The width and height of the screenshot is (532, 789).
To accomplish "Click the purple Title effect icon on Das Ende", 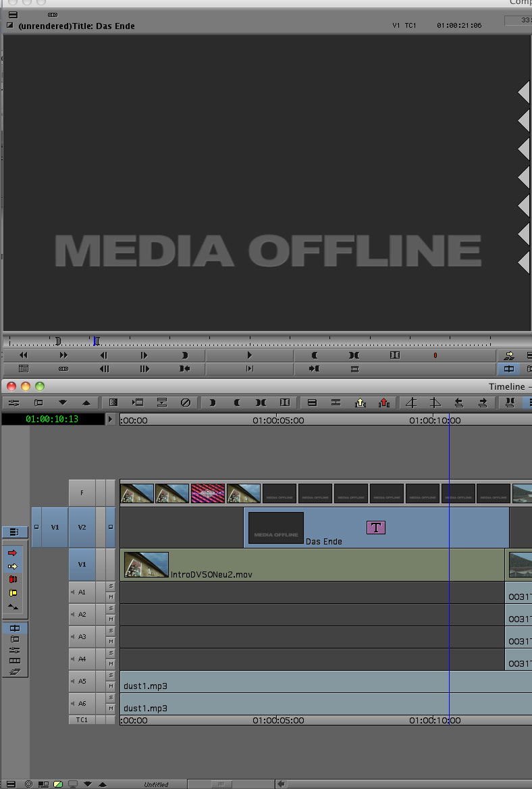I will point(376,528).
